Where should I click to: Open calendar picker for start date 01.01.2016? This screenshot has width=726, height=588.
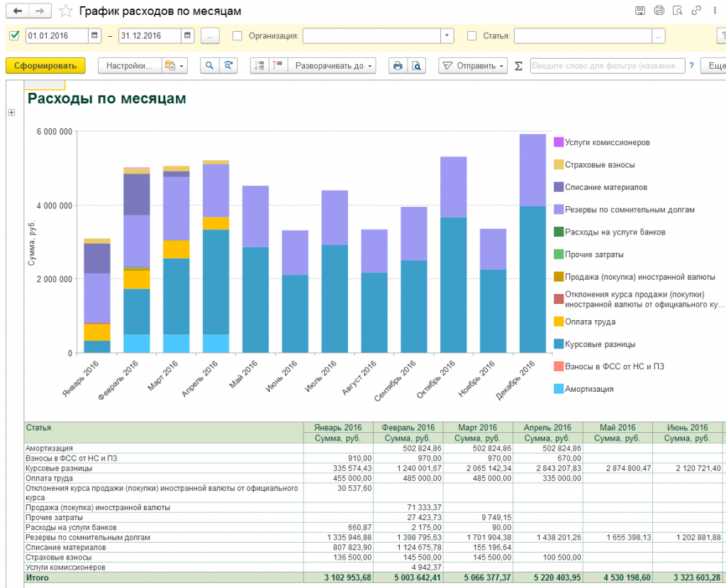click(95, 35)
